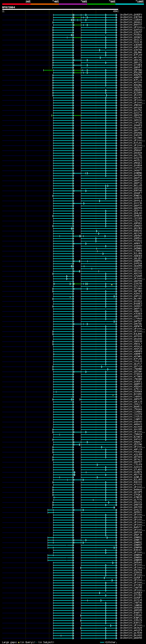The image size is (146, 644).
Task: Select hit UniRef100_Q7X9R0
Action: click(131, 289)
